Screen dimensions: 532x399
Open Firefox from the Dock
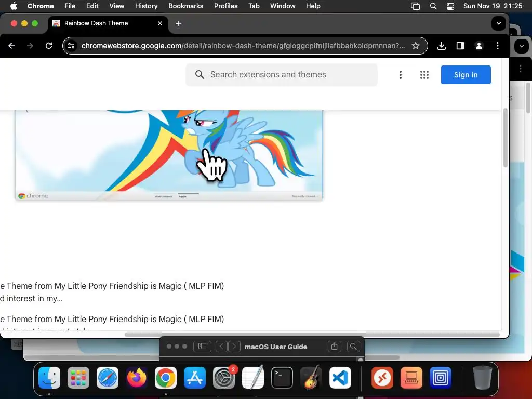pyautogui.click(x=137, y=378)
